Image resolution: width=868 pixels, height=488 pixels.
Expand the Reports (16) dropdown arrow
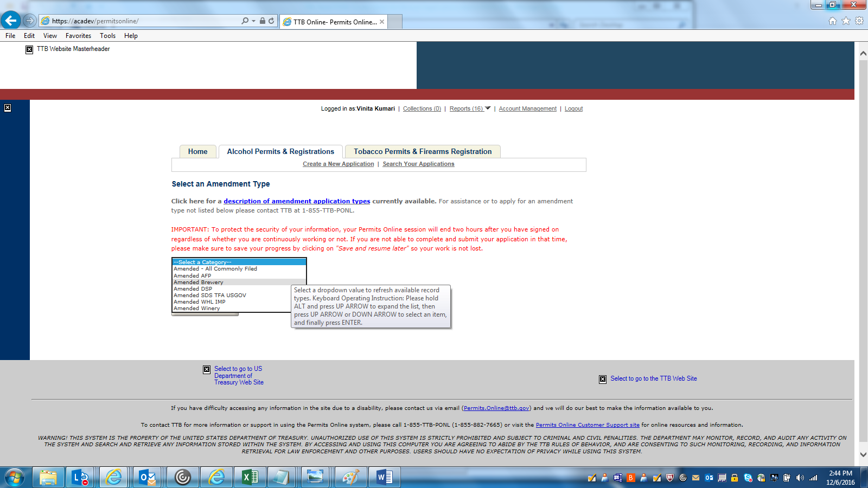click(x=488, y=108)
